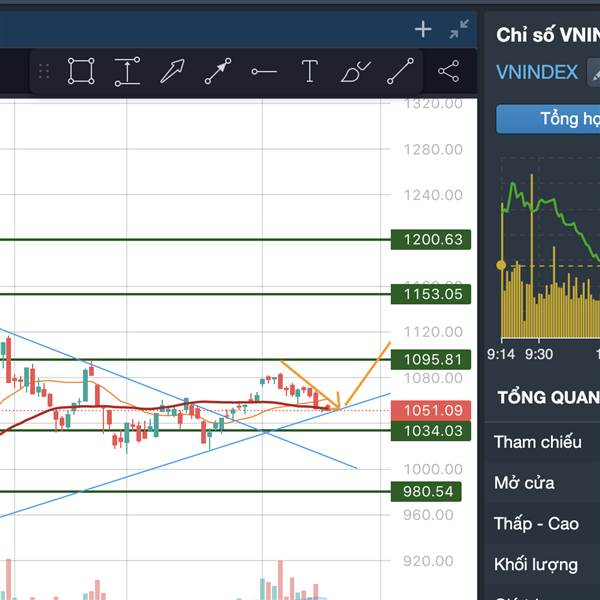Click the 1000.00 axis price label
Image resolution: width=600 pixels, height=600 pixels.
433,469
